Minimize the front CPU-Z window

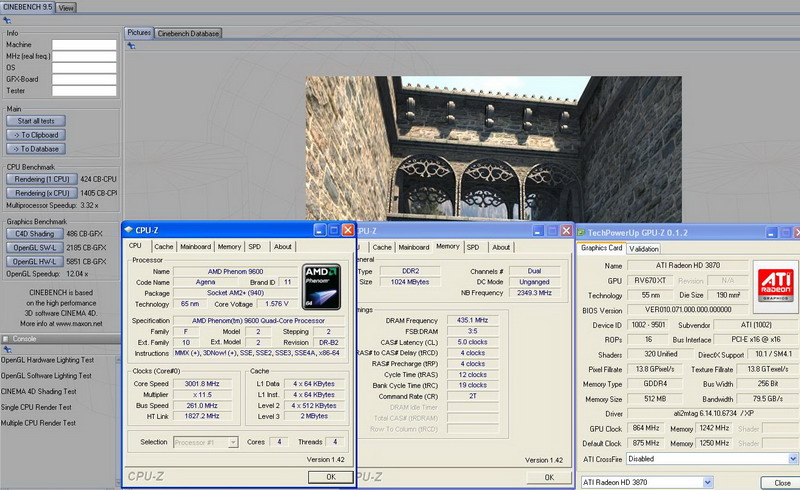319,230
